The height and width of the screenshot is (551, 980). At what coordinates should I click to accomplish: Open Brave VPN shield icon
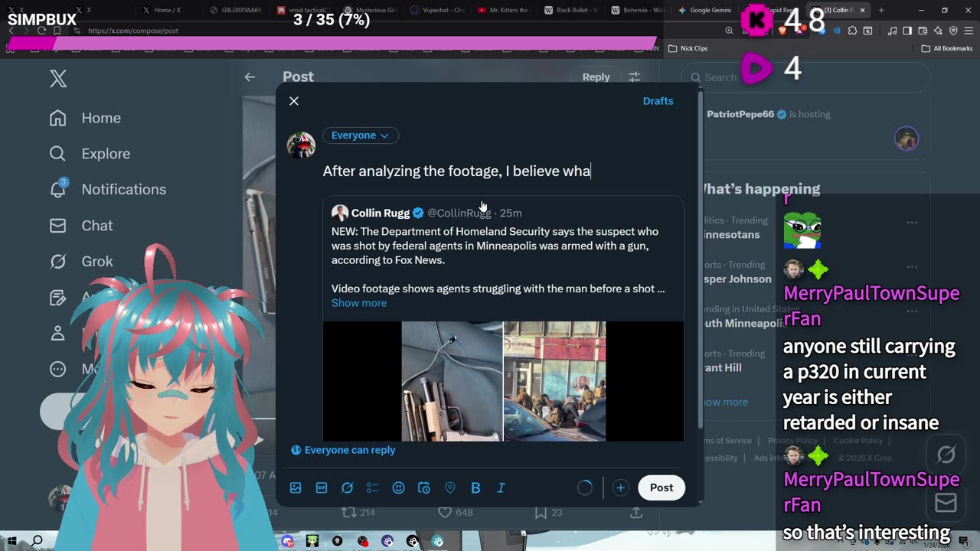[953, 31]
